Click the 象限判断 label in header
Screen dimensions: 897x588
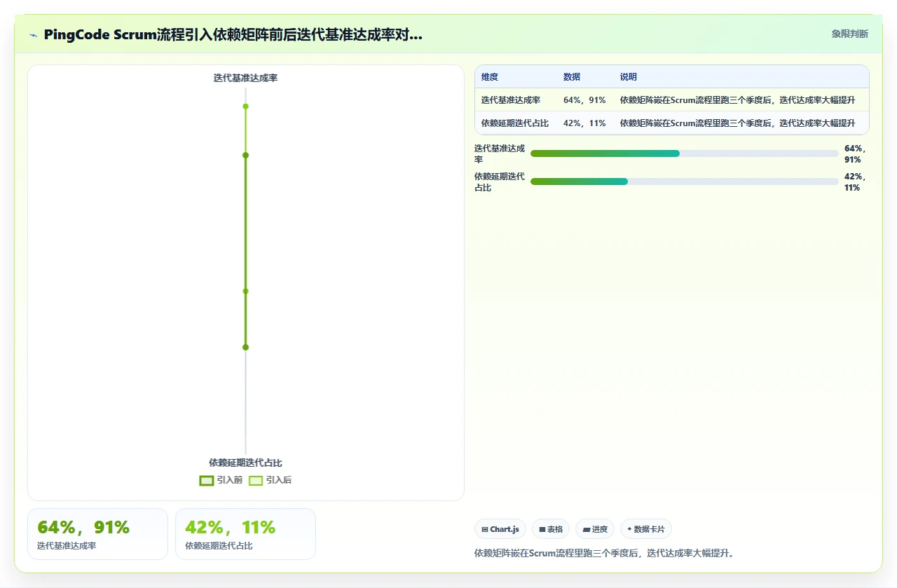(850, 34)
